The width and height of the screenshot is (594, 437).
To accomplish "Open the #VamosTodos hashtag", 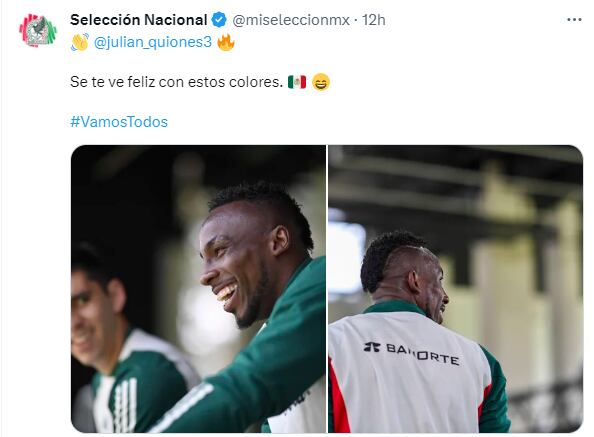I will click(119, 122).
